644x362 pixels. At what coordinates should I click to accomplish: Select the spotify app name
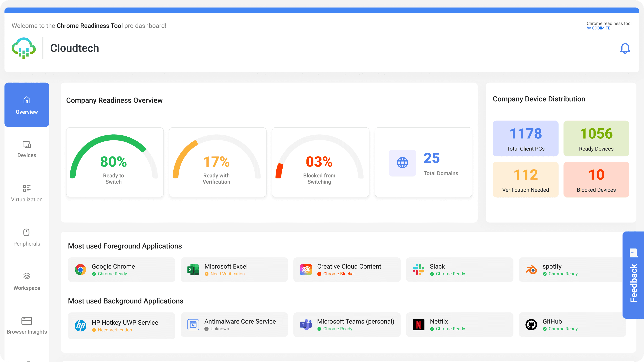552,267
